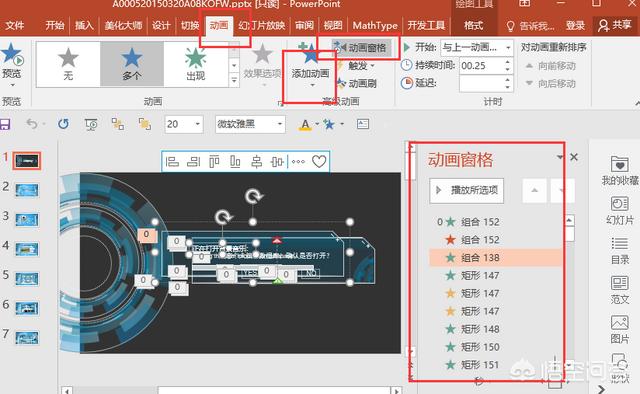The image size is (640, 394).
Task: Click the 预览 animation preview button
Action: click(11, 64)
